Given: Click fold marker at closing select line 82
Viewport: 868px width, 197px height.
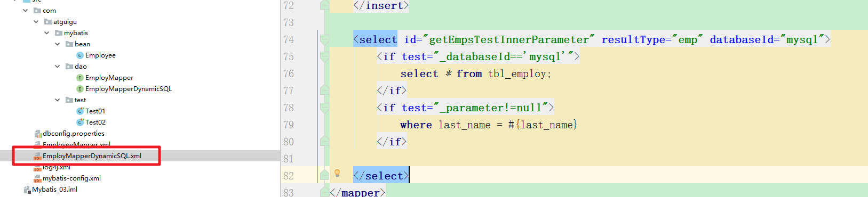Looking at the screenshot, I should pyautogui.click(x=324, y=175).
